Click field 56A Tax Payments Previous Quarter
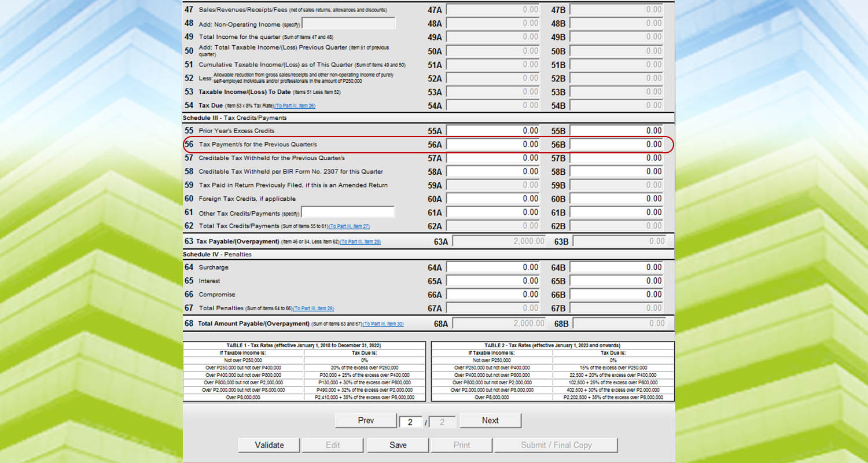Image resolution: width=868 pixels, height=463 pixels. [494, 144]
